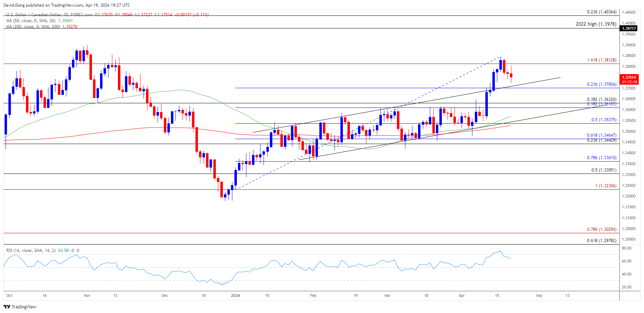Click the 19 date after Feb

356,295
